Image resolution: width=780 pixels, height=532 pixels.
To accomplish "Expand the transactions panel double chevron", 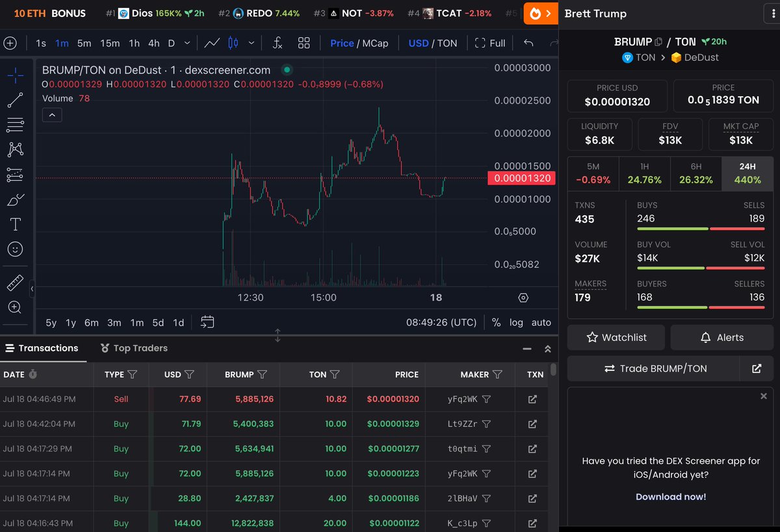I will 547,349.
